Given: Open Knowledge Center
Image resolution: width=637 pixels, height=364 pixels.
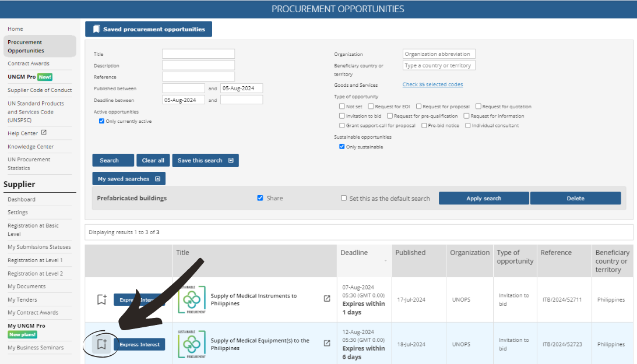Looking at the screenshot, I should coord(30,147).
